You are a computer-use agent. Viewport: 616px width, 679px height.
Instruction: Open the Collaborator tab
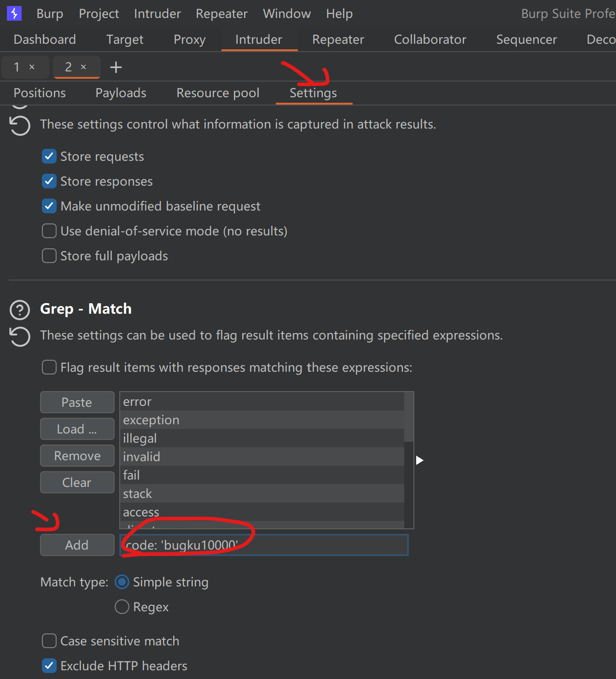pyautogui.click(x=430, y=40)
